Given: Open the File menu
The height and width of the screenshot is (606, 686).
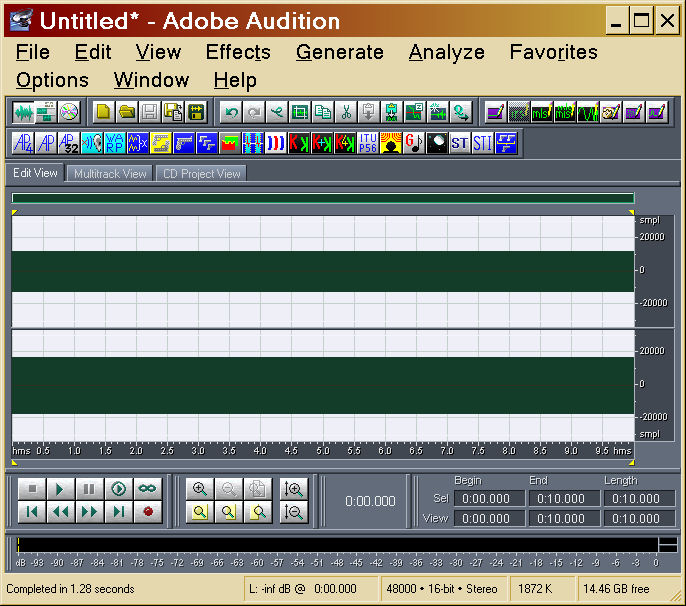Looking at the screenshot, I should (x=33, y=53).
